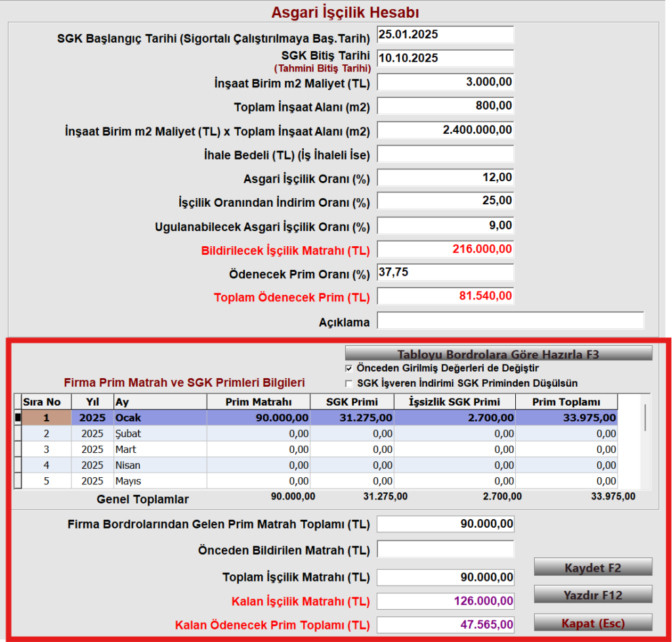Viewport: 672px width, 642px height.
Task: Click the Toplam İnşaat Alanı (m2) field
Action: pyautogui.click(x=446, y=106)
